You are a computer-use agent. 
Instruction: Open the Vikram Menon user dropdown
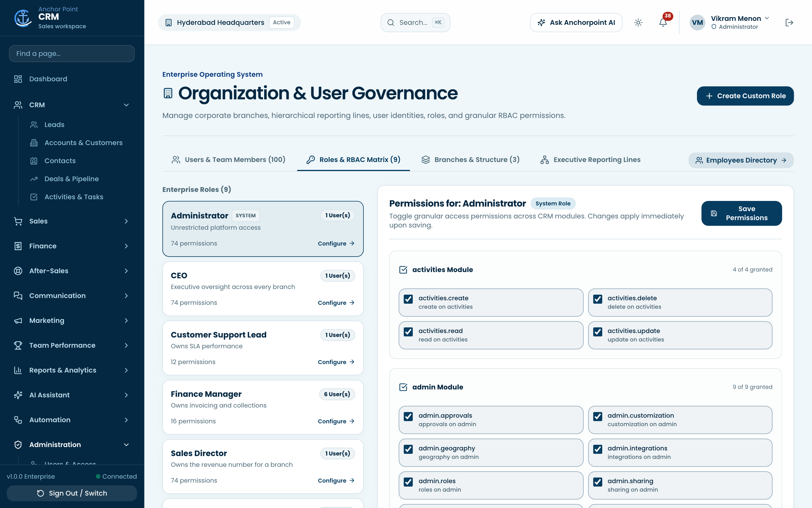coord(729,23)
